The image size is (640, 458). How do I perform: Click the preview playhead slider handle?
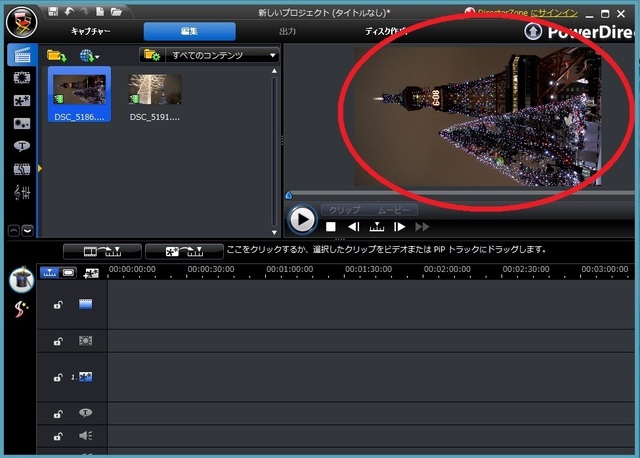[x=289, y=195]
